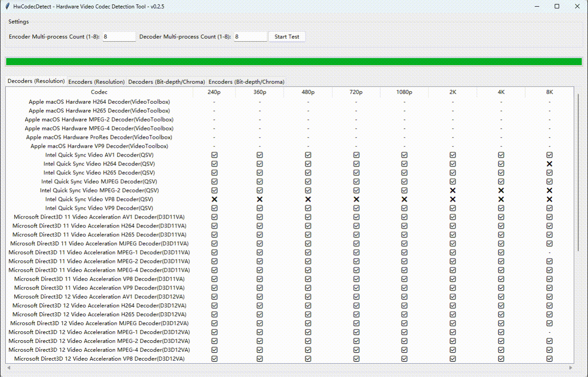Click D3D12VA MPEG-1 Decoder 8K dash
Screen dimensions: 588x377
tap(549, 332)
